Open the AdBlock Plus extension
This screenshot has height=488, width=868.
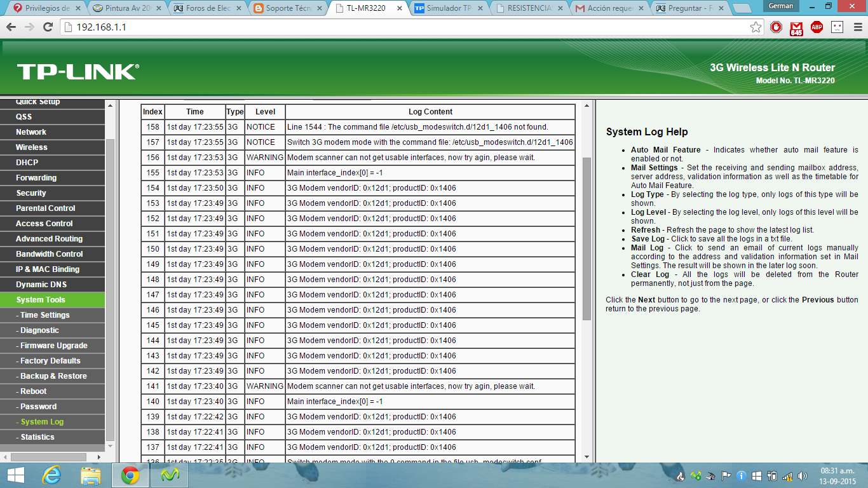coord(817,27)
